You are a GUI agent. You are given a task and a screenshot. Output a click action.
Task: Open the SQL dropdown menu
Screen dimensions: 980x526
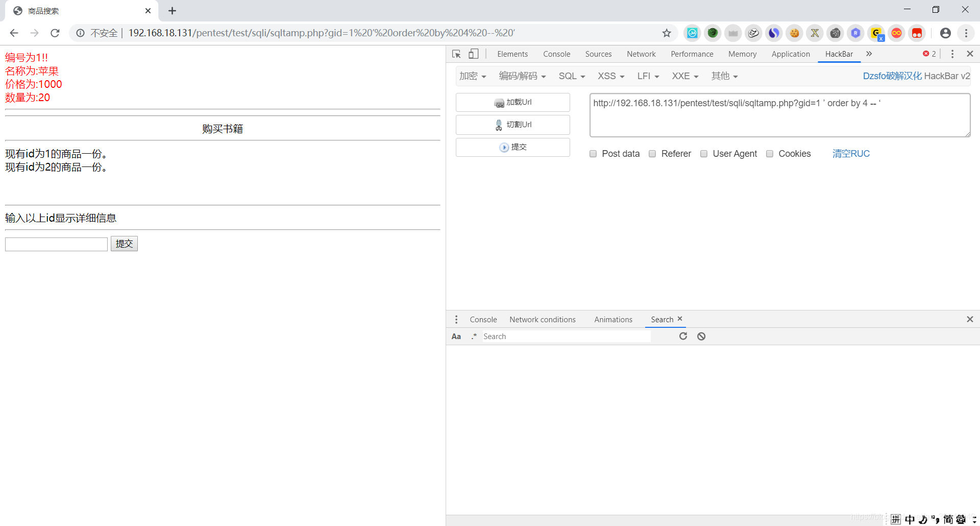coord(572,76)
